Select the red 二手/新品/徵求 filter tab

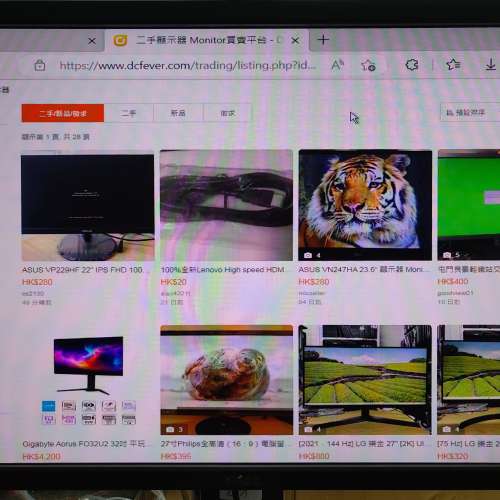coord(63,113)
